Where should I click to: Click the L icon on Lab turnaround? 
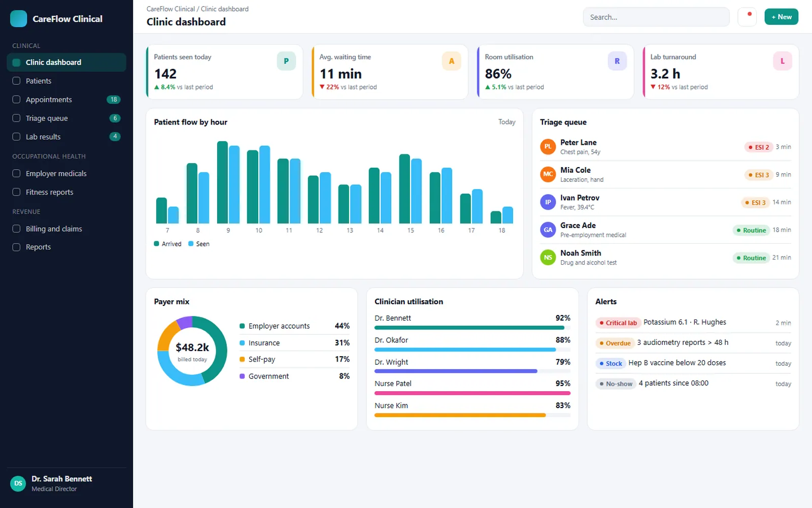pyautogui.click(x=783, y=61)
